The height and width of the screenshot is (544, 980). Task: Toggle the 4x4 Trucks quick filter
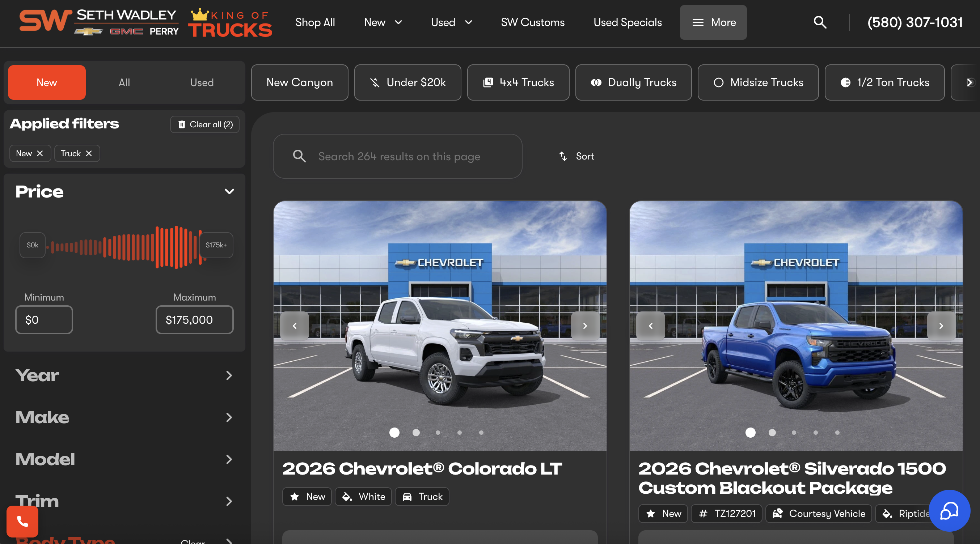click(x=518, y=82)
